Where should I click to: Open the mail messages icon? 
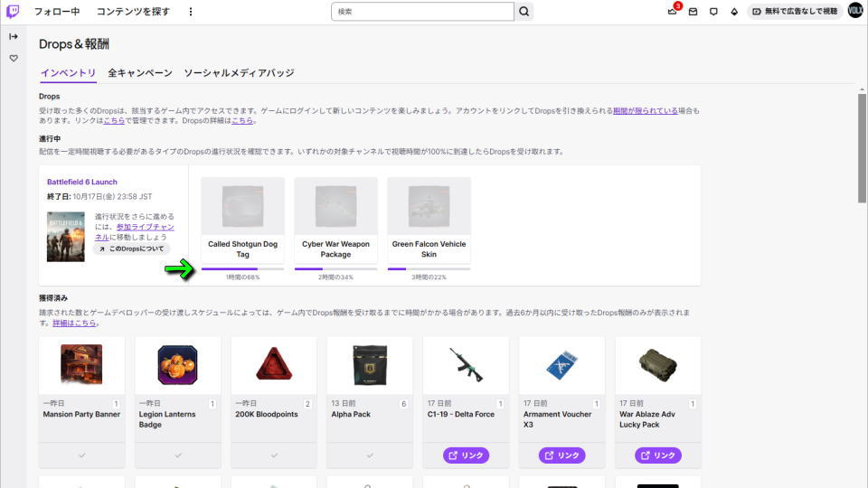point(693,12)
